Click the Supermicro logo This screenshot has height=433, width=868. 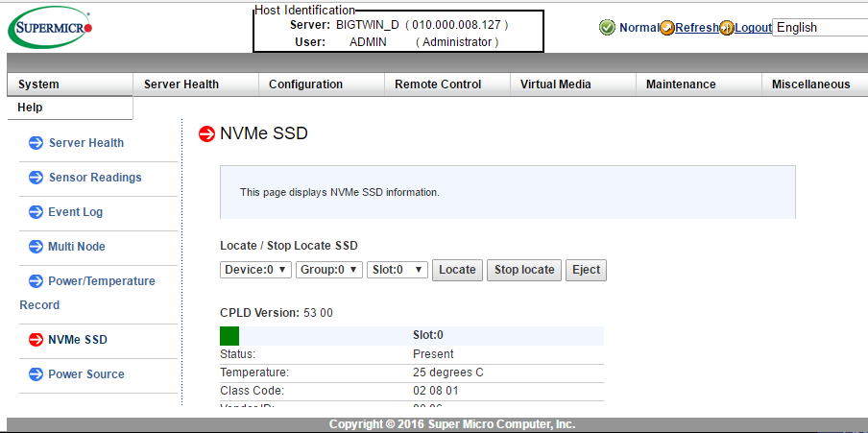coord(50,28)
